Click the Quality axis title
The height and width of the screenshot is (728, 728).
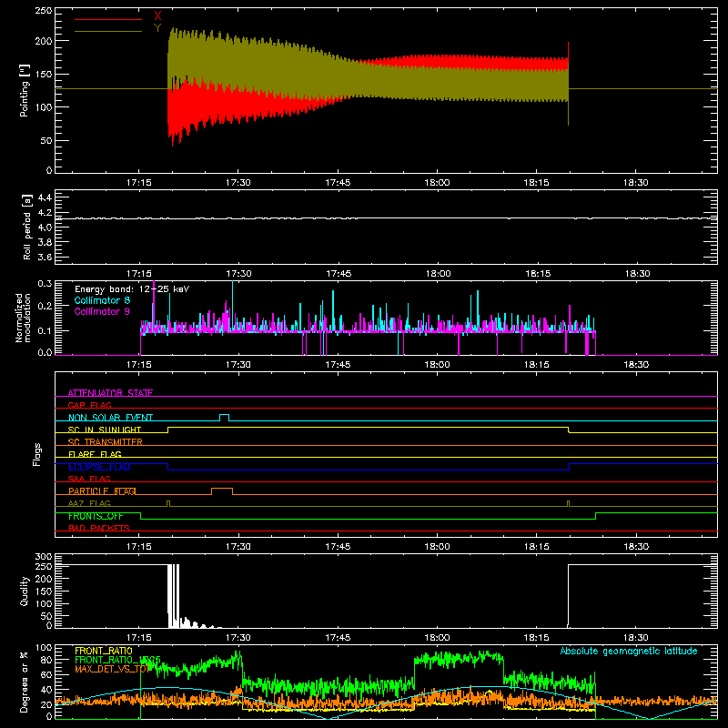(25, 591)
